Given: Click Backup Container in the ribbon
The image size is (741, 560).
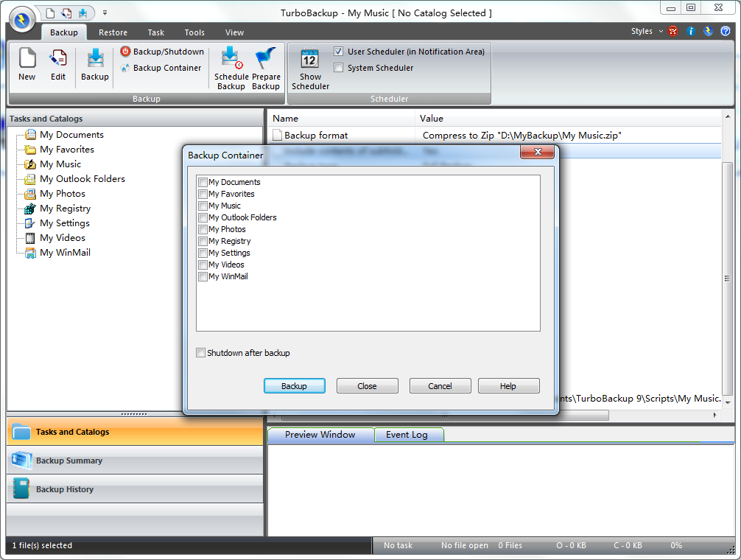Looking at the screenshot, I should point(161,68).
